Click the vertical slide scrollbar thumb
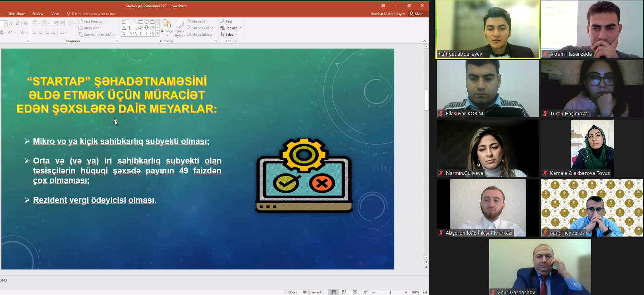The image size is (644, 295). pos(426,100)
